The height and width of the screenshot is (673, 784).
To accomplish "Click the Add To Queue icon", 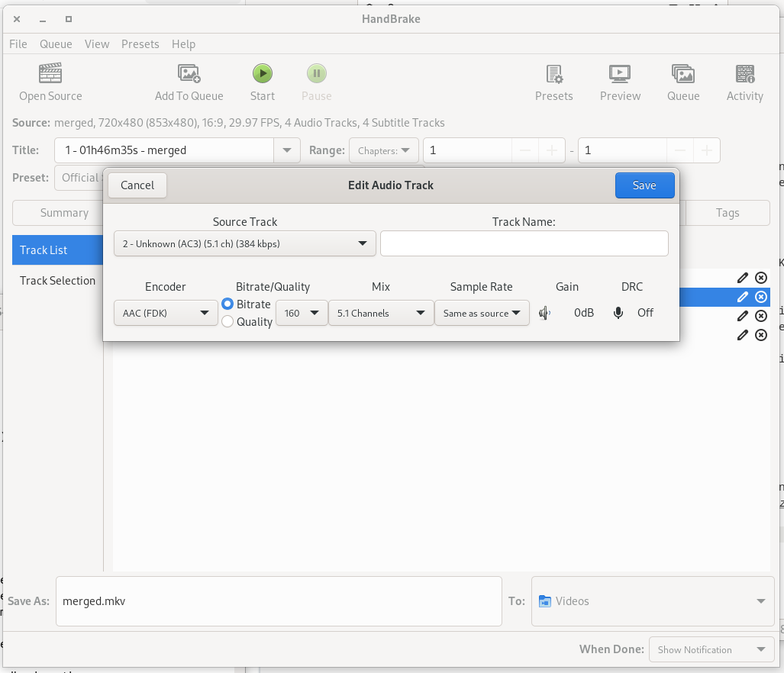I will click(189, 74).
